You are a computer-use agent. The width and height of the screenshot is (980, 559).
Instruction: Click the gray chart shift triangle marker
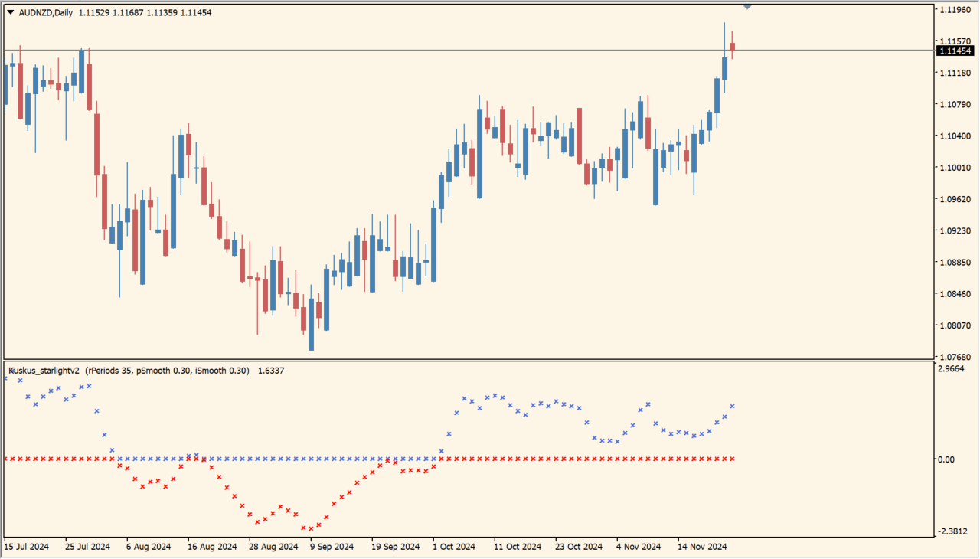click(x=747, y=7)
